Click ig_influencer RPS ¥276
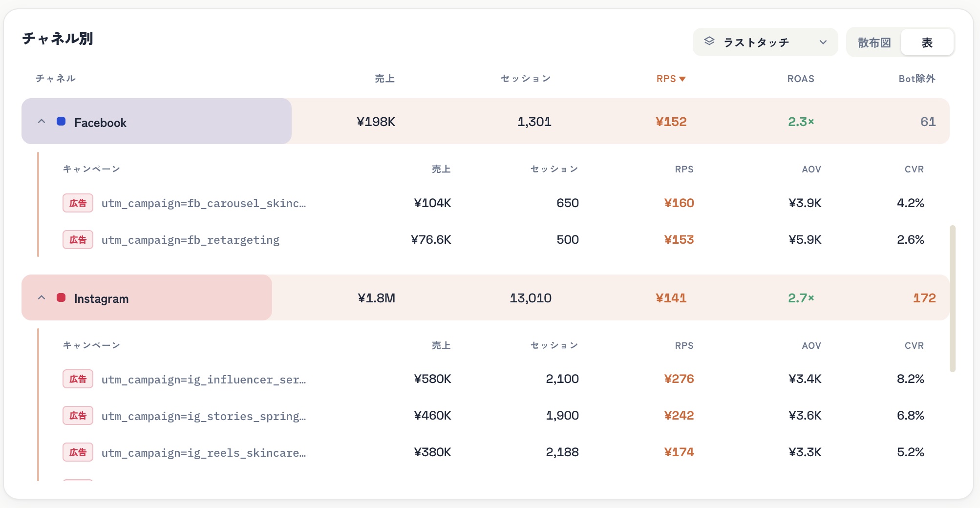980x508 pixels. click(x=679, y=379)
